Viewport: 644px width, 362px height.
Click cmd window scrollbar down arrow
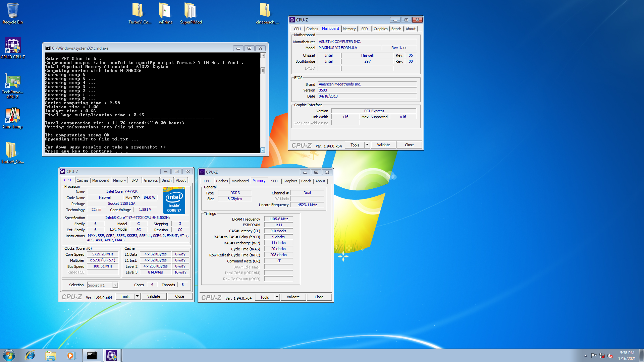tap(263, 150)
